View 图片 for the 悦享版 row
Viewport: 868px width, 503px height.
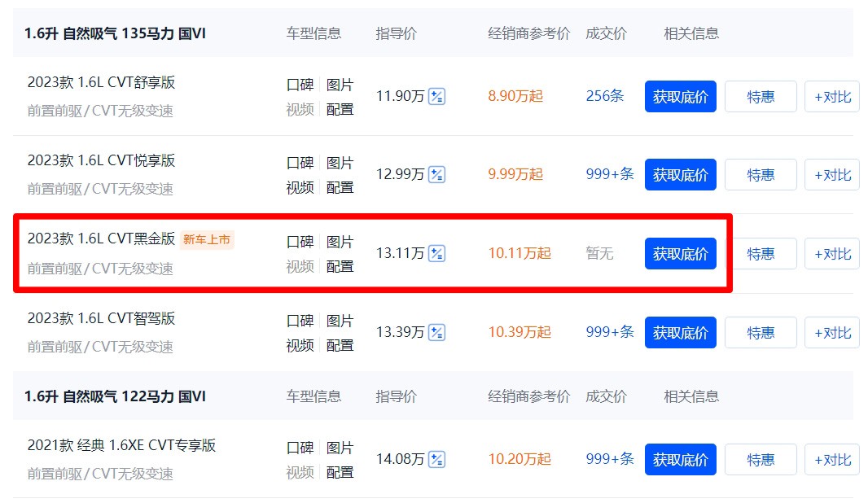click(x=340, y=164)
